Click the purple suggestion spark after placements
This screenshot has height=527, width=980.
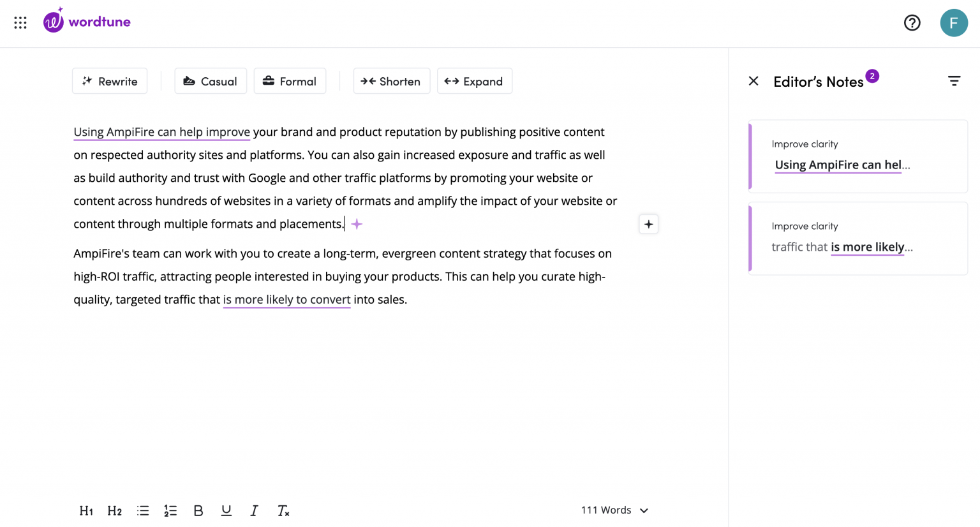356,224
